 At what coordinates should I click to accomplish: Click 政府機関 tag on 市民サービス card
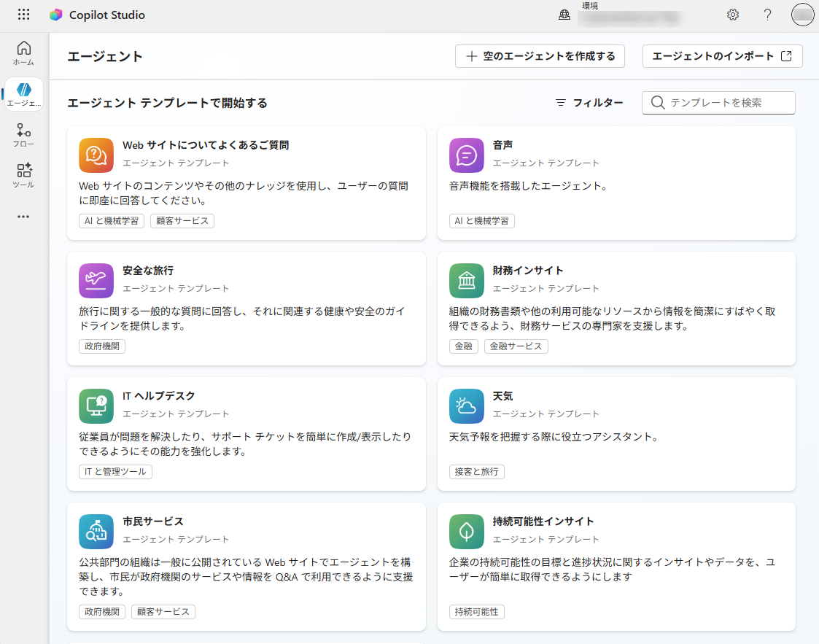coord(102,612)
